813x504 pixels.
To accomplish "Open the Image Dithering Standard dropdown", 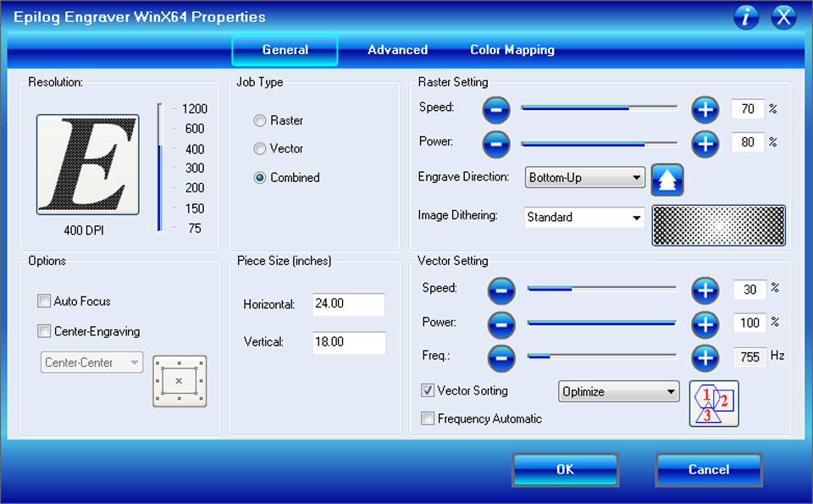I will [585, 217].
